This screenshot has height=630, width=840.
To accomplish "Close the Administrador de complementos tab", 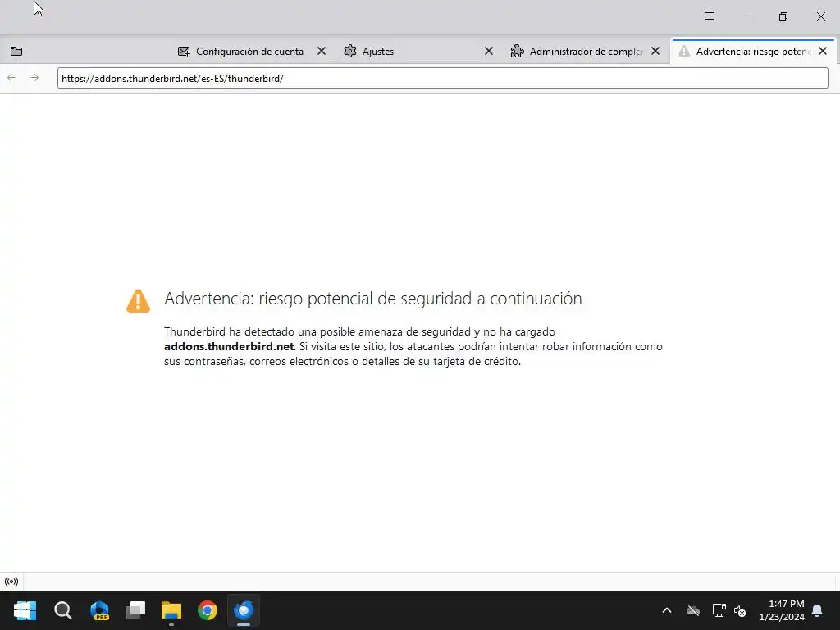I will tap(655, 51).
